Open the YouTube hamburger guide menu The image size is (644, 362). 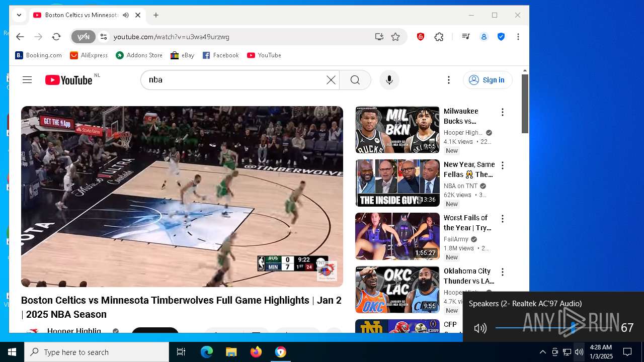pyautogui.click(x=27, y=80)
